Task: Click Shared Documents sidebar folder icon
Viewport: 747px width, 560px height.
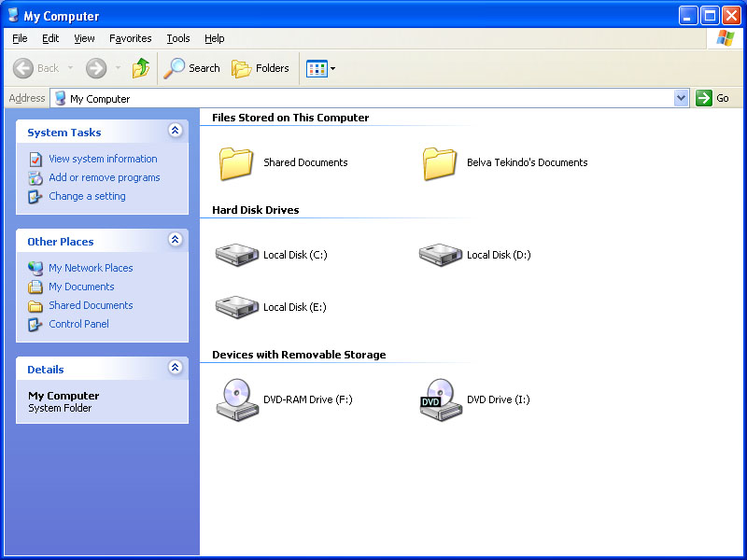Action: point(35,306)
